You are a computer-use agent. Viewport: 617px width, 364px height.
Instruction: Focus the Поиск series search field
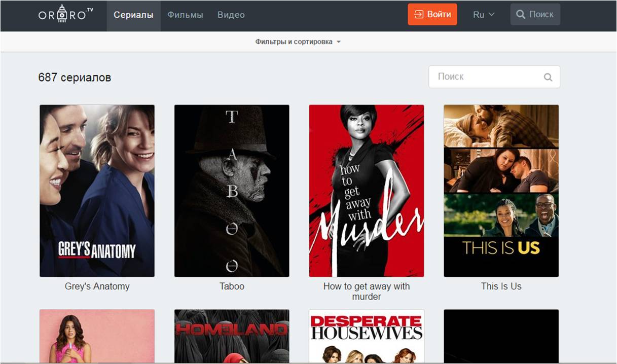pyautogui.click(x=494, y=77)
